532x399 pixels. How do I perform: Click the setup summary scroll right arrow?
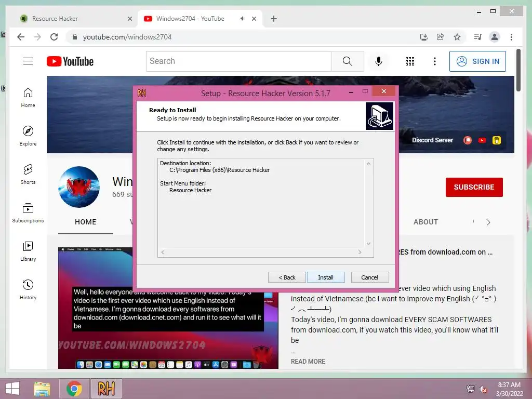click(360, 252)
